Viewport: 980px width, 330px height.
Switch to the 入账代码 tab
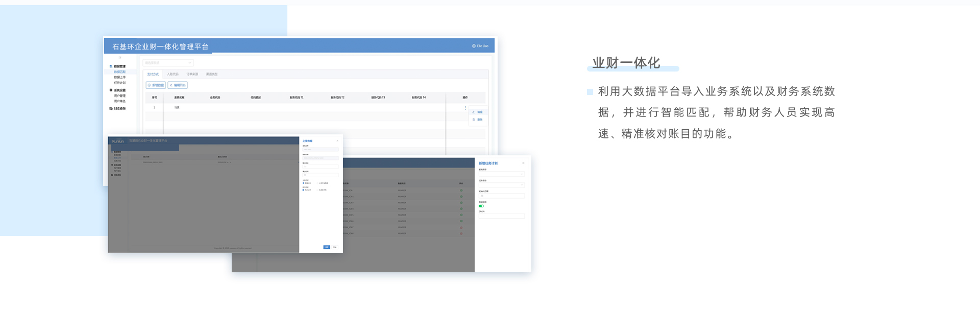(173, 75)
